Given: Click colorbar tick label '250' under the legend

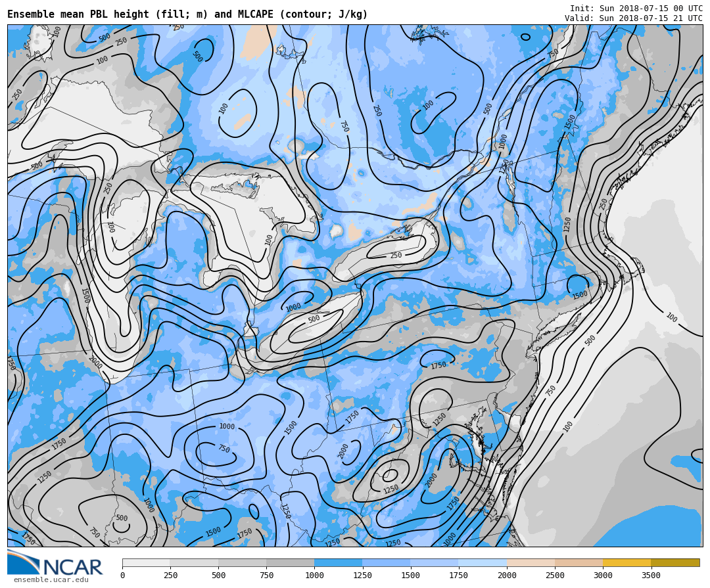Looking at the screenshot, I should (170, 576).
